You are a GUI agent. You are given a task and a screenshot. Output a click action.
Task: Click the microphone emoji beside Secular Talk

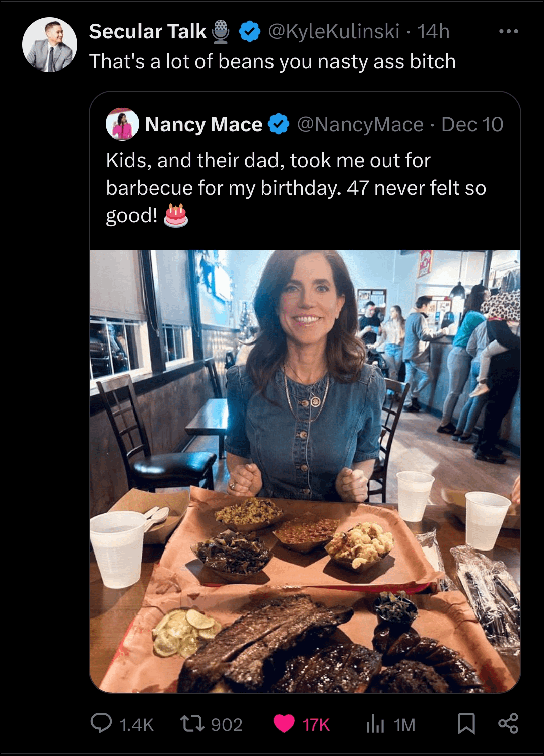(x=221, y=31)
